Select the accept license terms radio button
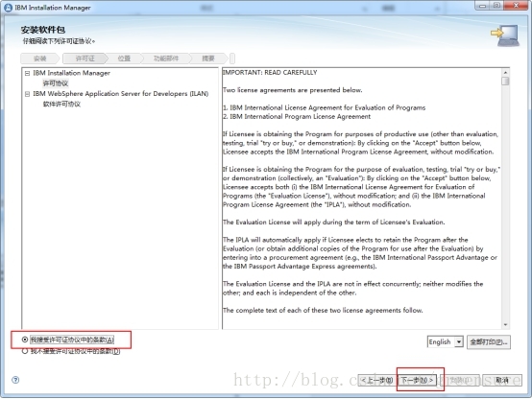Viewport: 532px width, 399px height. pos(25,340)
